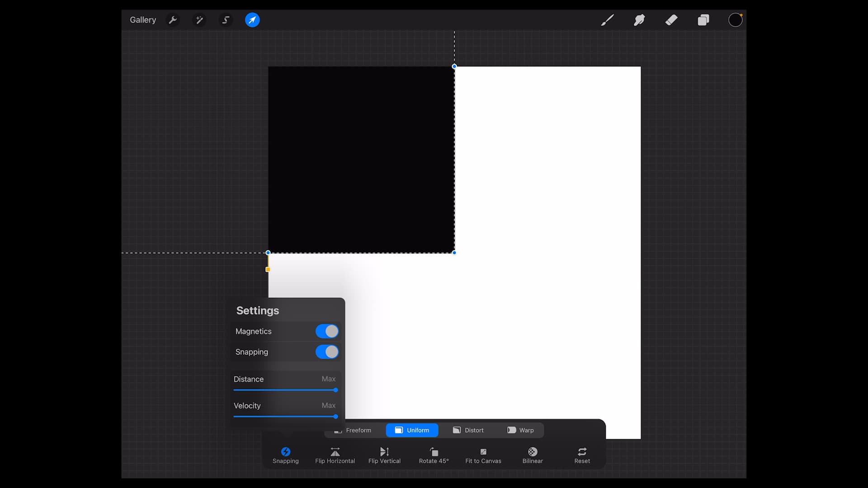Select the Brush tool

607,19
